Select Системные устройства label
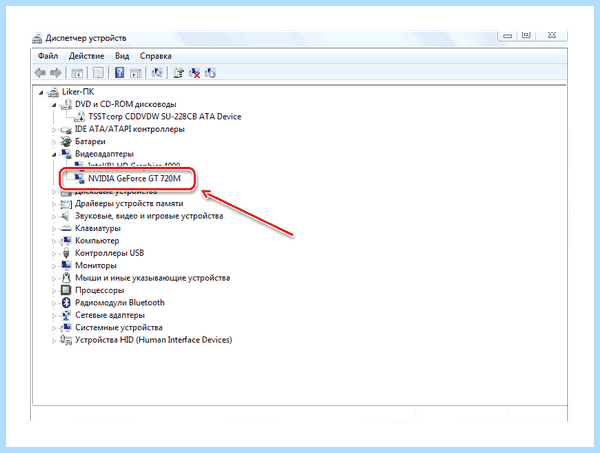The width and height of the screenshot is (600, 453). [x=119, y=328]
